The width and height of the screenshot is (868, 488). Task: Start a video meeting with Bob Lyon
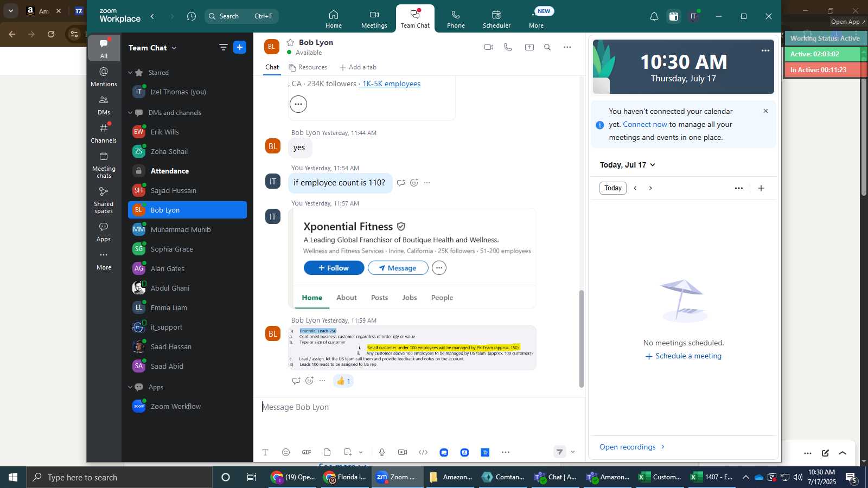(x=489, y=47)
